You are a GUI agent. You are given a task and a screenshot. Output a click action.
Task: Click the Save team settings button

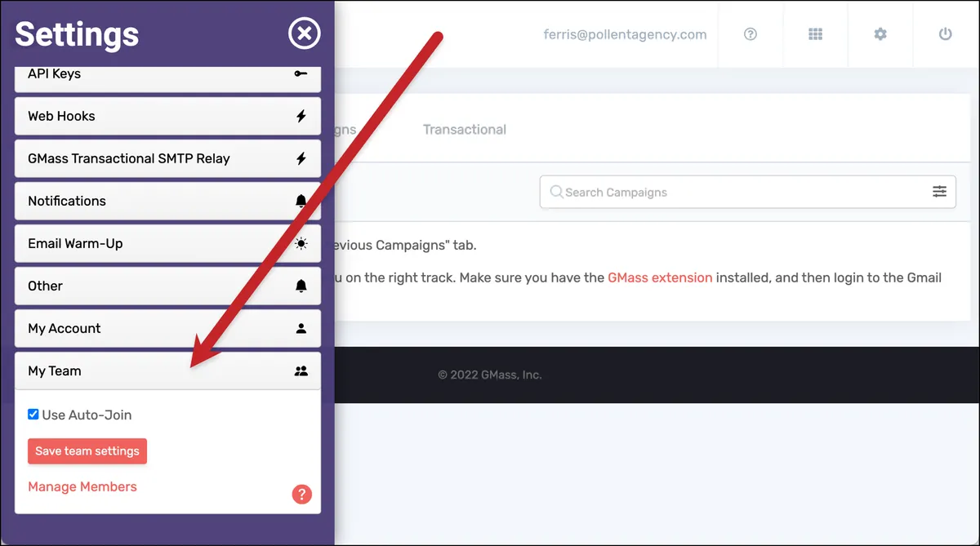click(x=87, y=451)
